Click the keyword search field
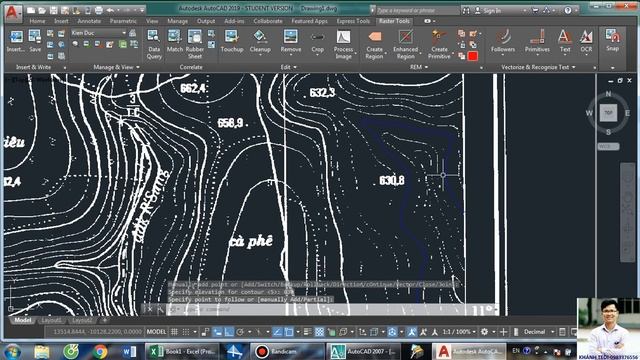Screen dimensions: 640x360 pyautogui.click(x=417, y=11)
